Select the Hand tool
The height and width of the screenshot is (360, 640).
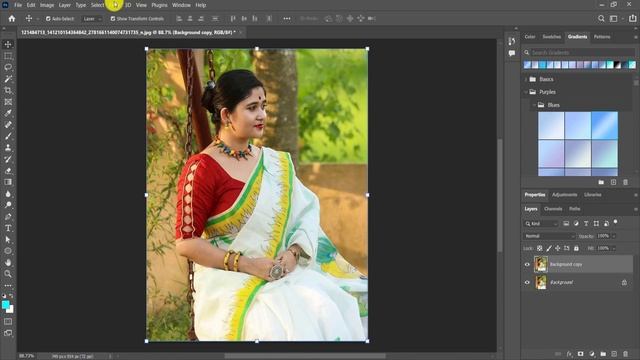pos(8,262)
